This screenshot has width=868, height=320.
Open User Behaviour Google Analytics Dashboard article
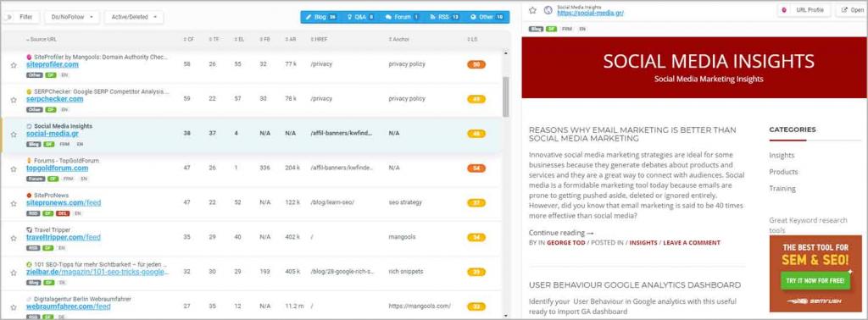(634, 285)
